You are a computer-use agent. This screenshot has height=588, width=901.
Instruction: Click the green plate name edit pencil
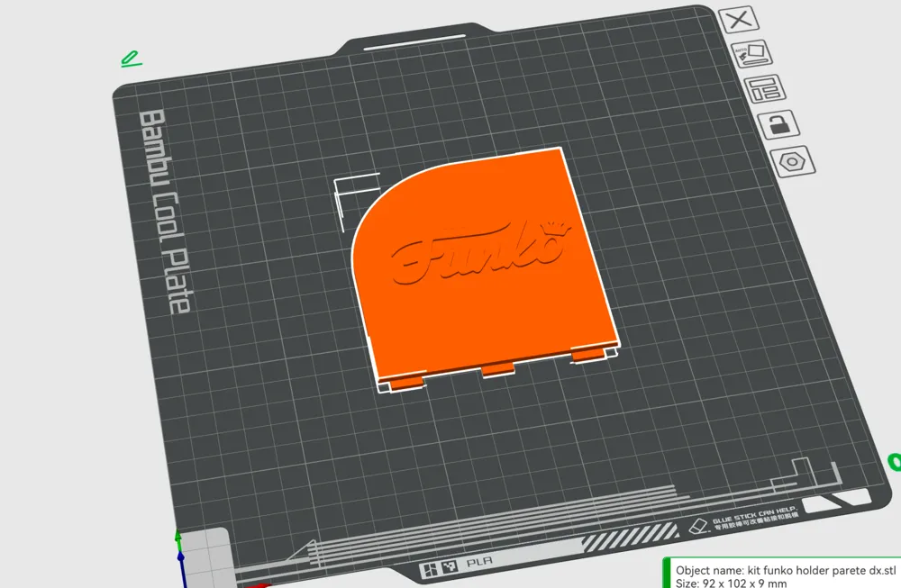click(x=131, y=59)
